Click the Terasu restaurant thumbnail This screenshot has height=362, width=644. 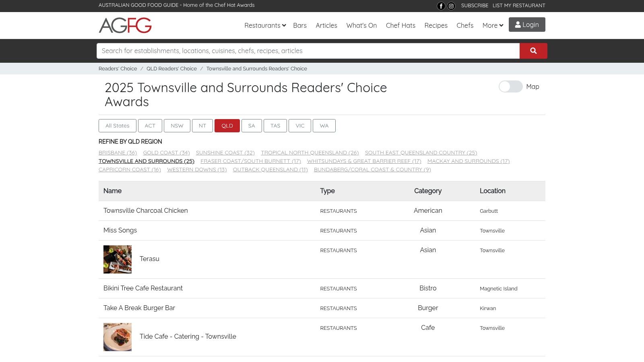pos(118,259)
